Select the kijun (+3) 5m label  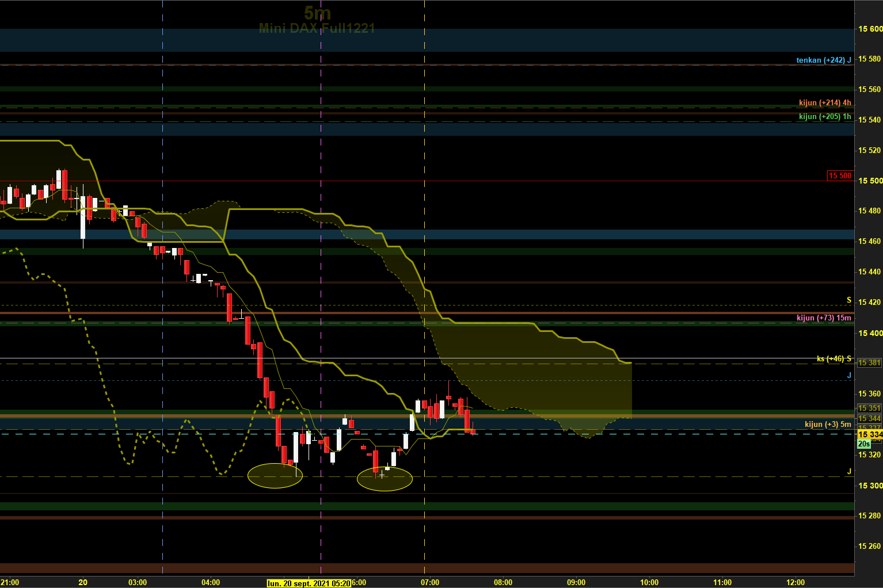coord(828,424)
